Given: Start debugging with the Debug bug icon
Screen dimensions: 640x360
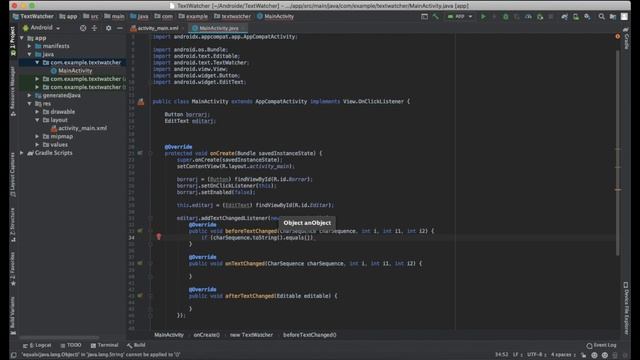Looking at the screenshot, I should [506, 17].
